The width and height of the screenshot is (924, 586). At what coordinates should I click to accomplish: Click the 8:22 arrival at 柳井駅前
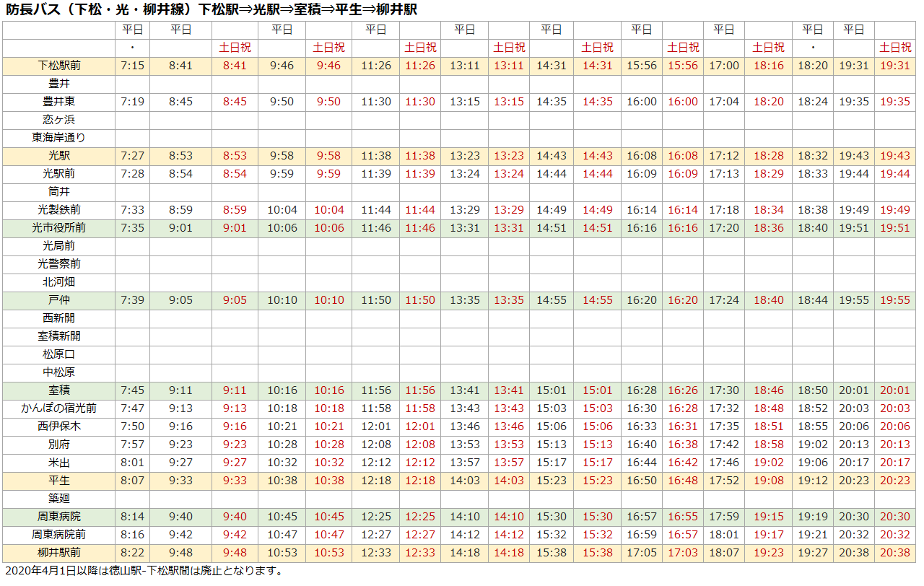(133, 553)
